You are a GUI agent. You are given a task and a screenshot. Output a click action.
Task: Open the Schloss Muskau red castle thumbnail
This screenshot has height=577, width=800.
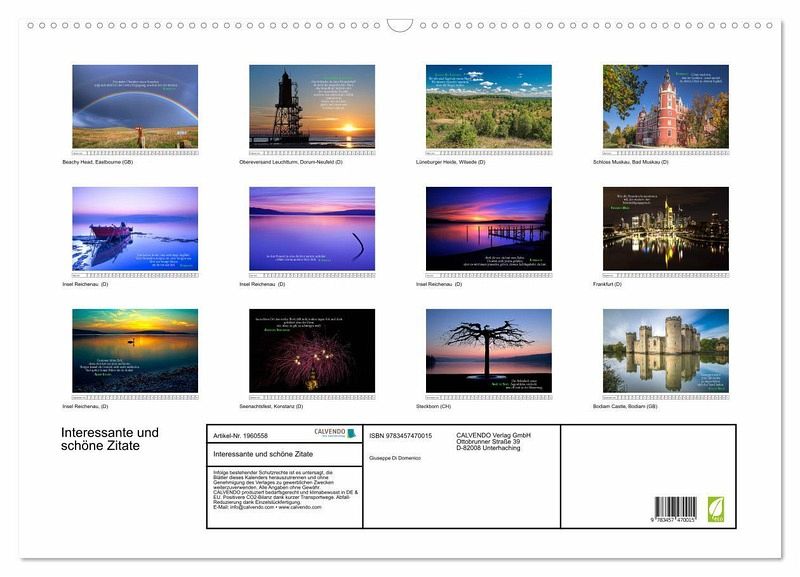pos(666,107)
